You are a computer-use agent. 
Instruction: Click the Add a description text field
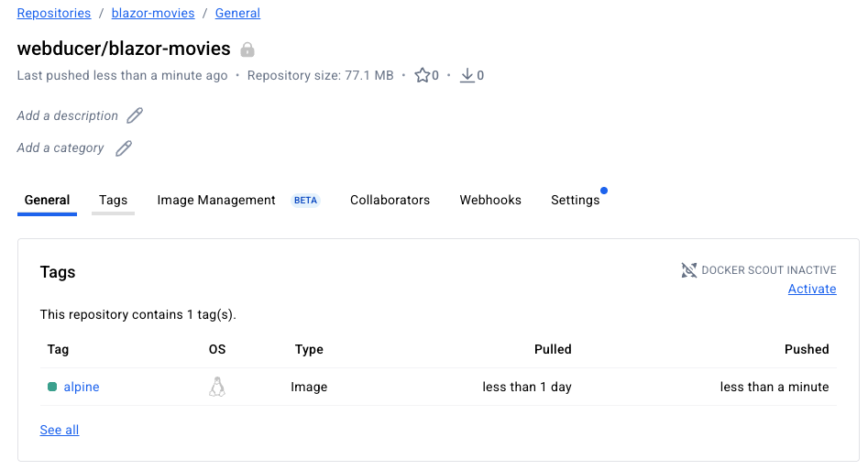68,116
